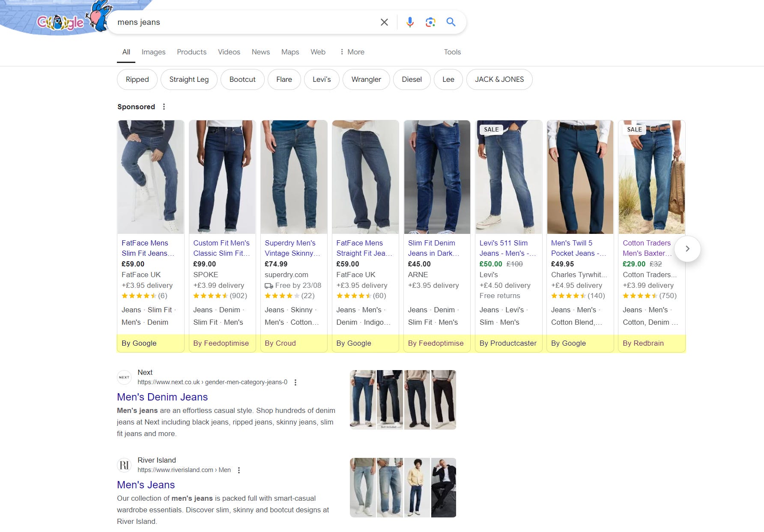The height and width of the screenshot is (532, 764).
Task: Open the FatFace Mens Straight Fit Jeans link
Action: click(364, 248)
